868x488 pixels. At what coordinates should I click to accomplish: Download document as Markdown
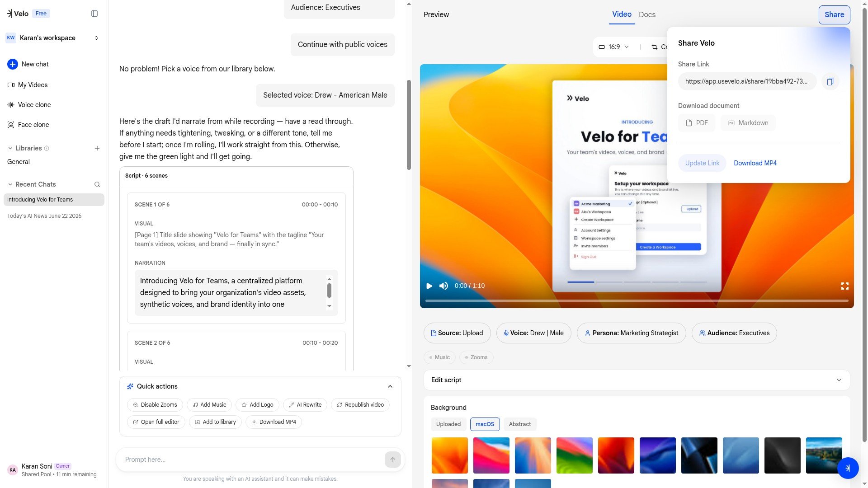tap(748, 123)
